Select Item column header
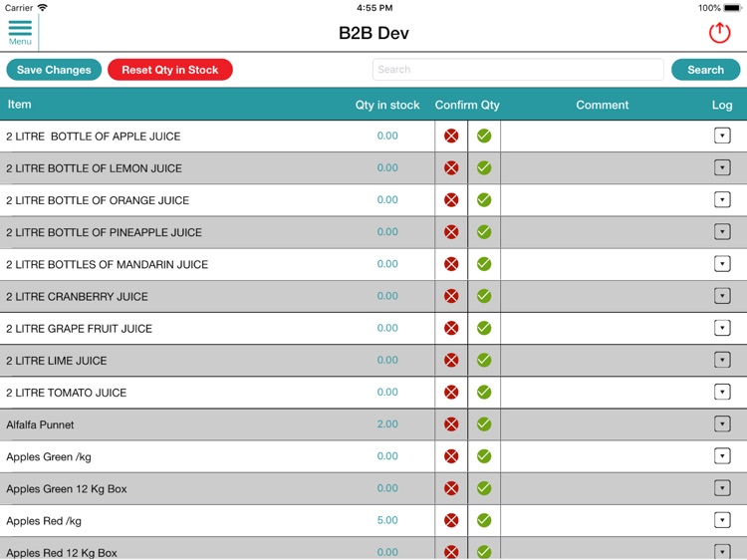 point(19,105)
